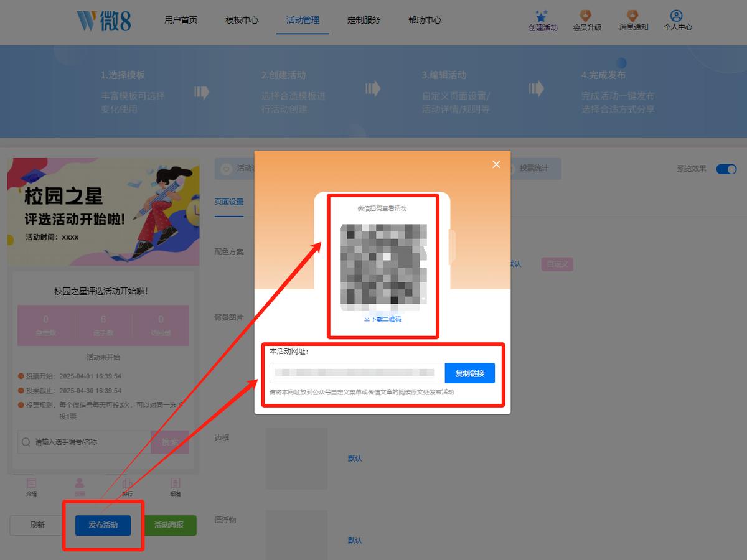Click the 发布活动 button
747x560 pixels.
[103, 525]
